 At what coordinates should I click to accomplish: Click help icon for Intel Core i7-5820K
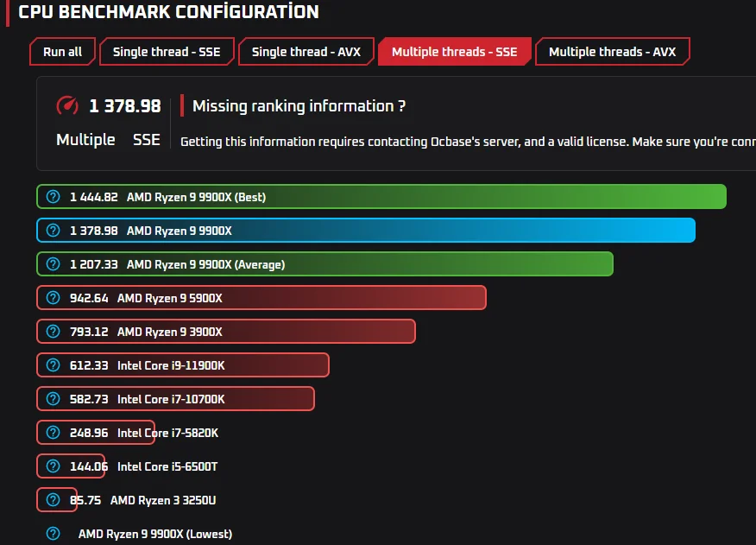pyautogui.click(x=53, y=433)
